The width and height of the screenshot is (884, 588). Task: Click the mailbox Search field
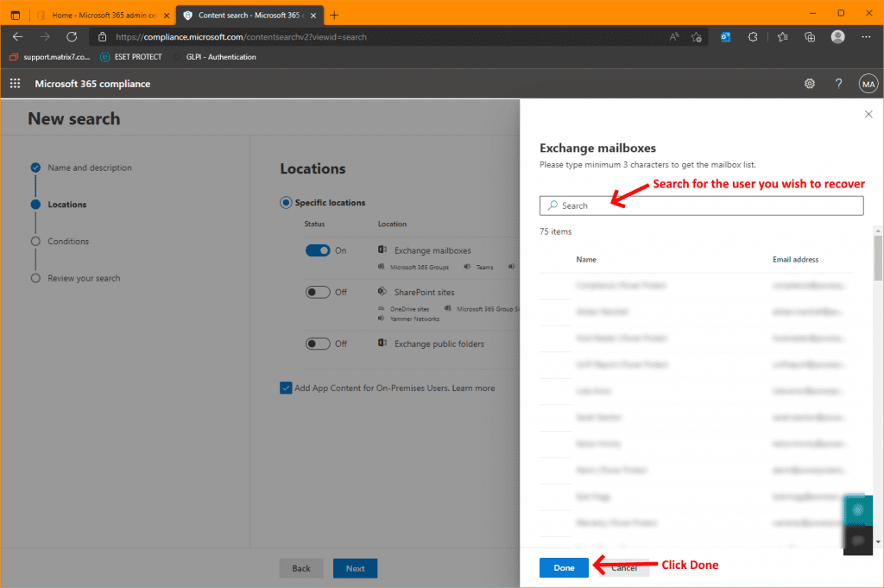point(701,205)
